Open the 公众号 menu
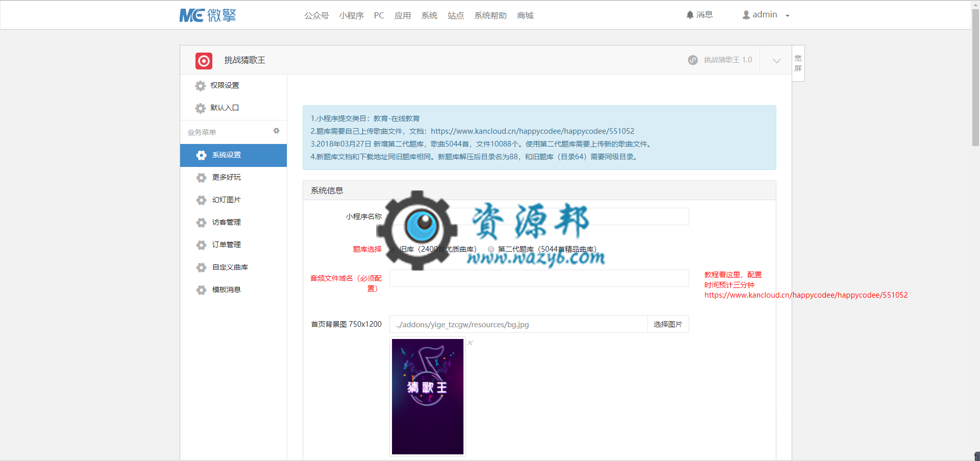Viewport: 980px width, 461px height. 316,16
